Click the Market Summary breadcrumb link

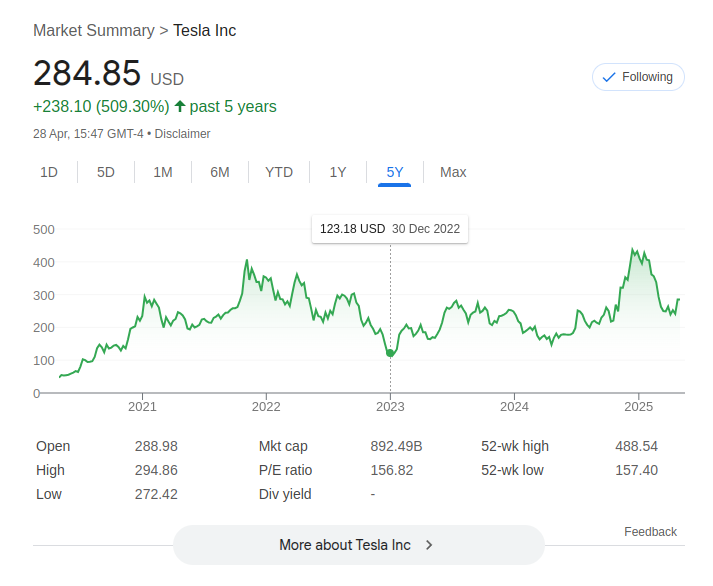(94, 30)
